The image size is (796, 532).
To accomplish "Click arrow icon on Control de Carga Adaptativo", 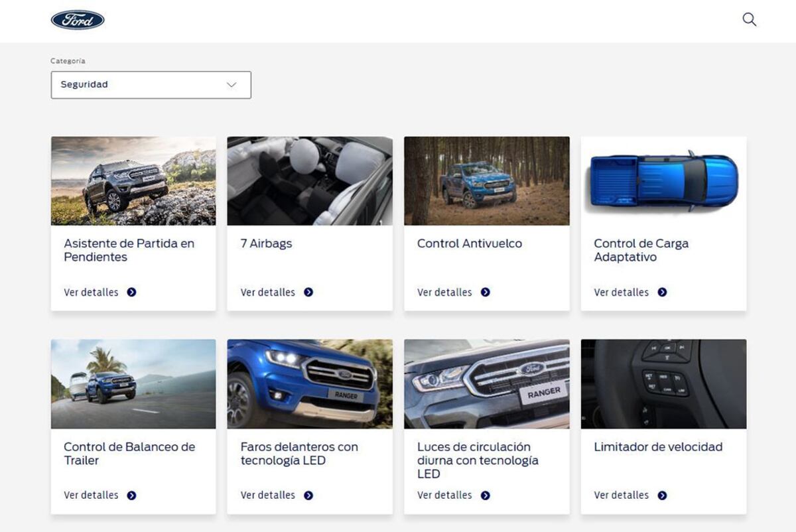I will pos(662,292).
